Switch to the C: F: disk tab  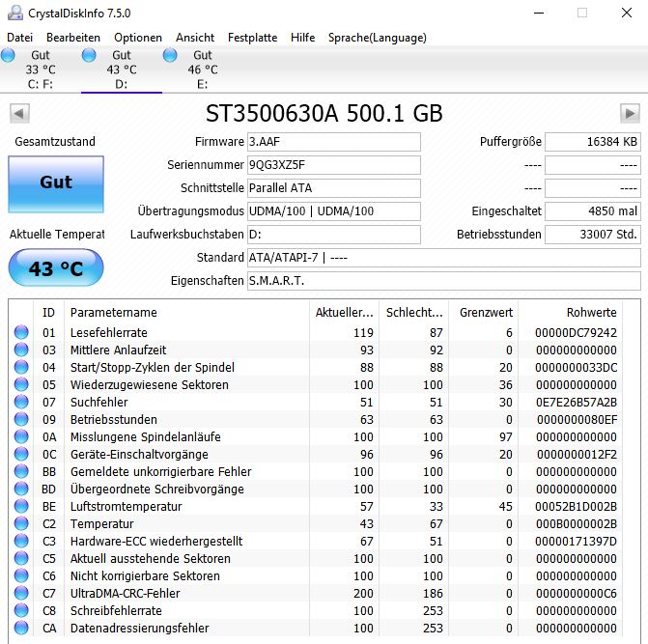(x=41, y=70)
